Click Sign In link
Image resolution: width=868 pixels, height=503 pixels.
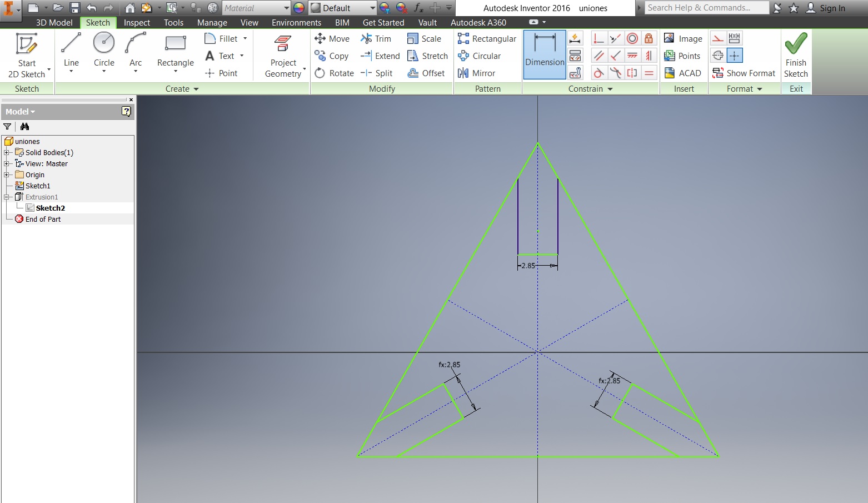825,8
